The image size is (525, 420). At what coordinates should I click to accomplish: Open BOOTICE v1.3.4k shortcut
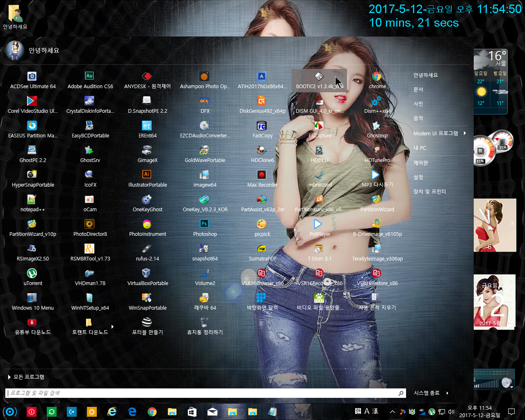point(320,80)
